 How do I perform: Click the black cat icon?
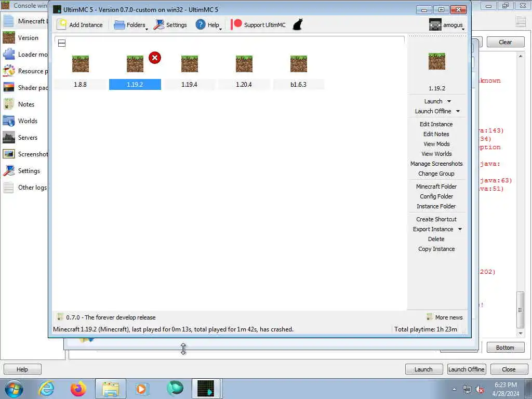point(298,24)
